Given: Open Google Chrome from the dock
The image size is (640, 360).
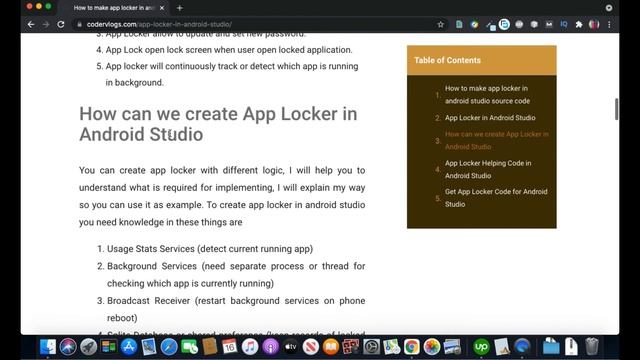Looking at the screenshot, I should [411, 347].
